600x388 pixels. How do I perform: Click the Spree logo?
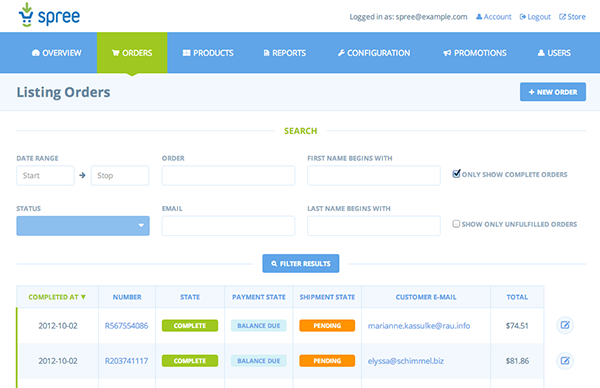49,15
